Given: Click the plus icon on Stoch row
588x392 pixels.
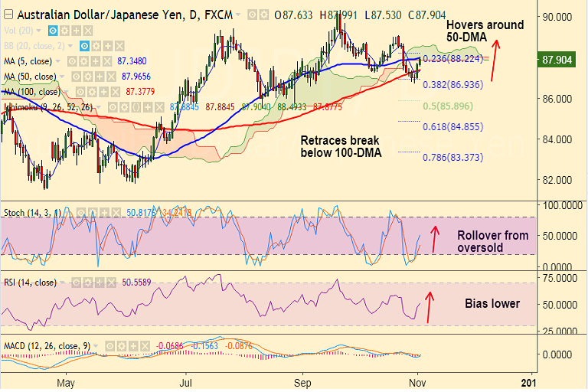Looking at the screenshot, I should 105,213.
